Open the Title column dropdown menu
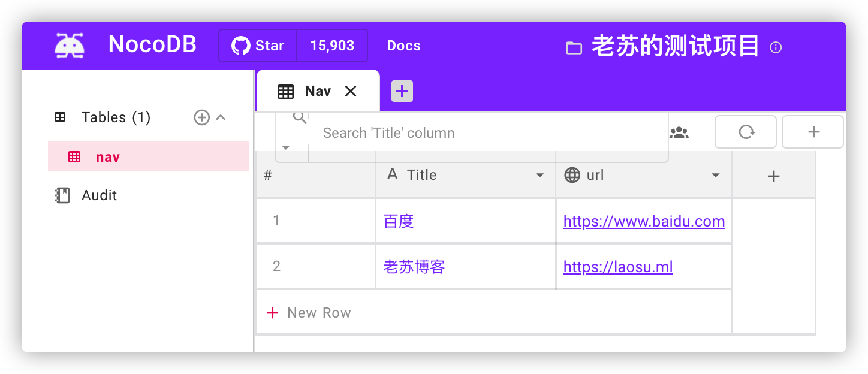This screenshot has height=374, width=868. click(540, 176)
